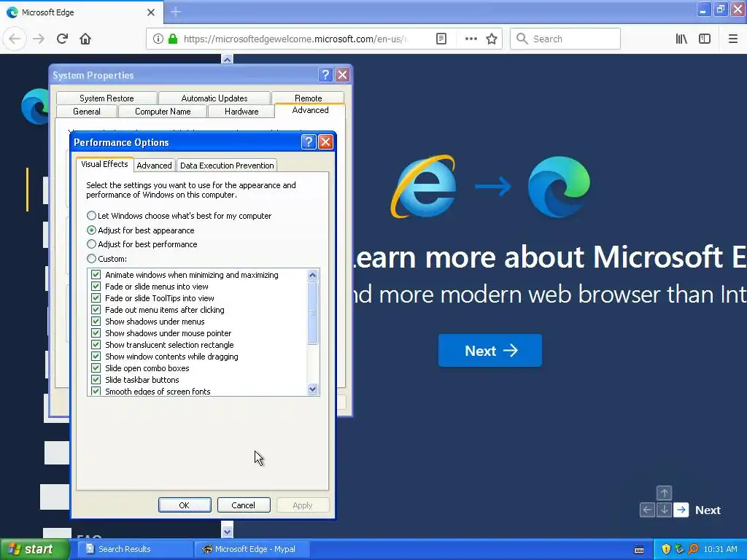Uncheck Show shadows under menus
Screen dimensions: 747x560
(x=96, y=322)
